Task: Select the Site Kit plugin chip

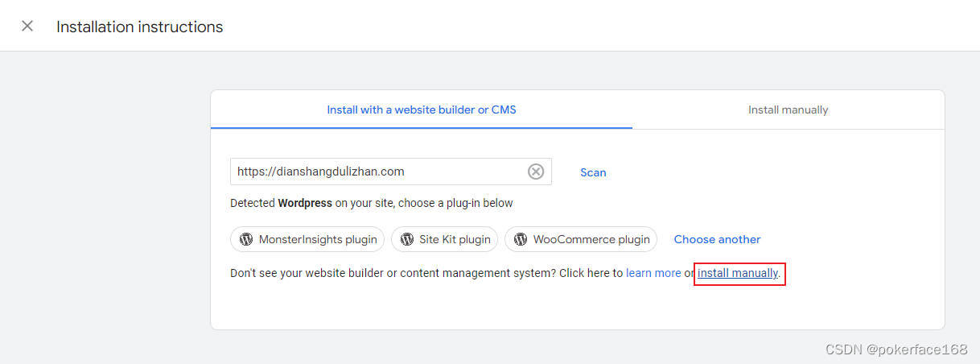Action: [445, 239]
